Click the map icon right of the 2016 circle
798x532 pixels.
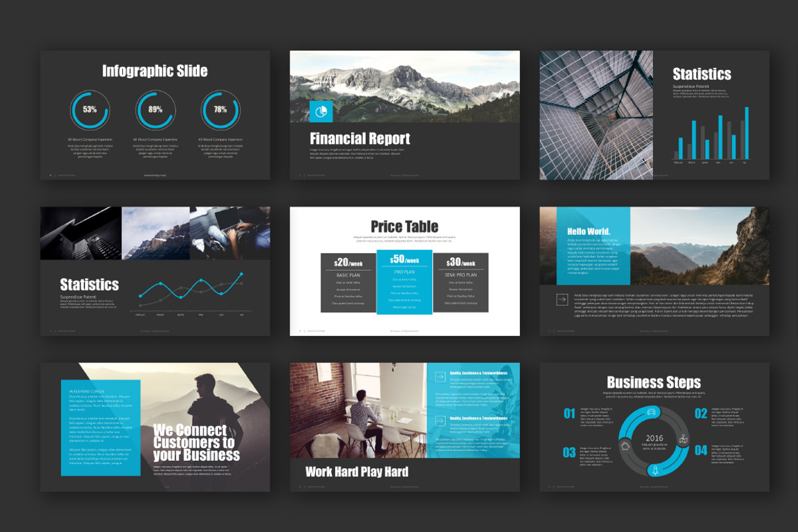tap(684, 438)
